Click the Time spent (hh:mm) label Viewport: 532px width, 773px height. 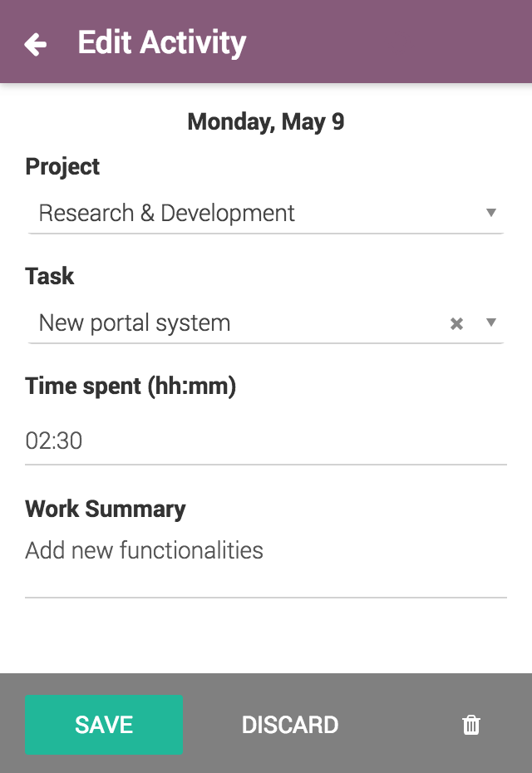[130, 386]
